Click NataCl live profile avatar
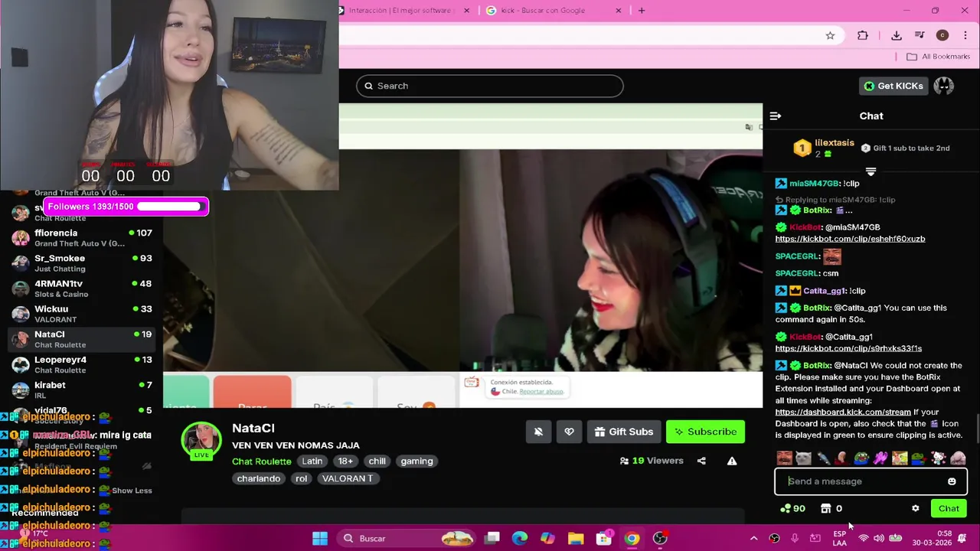The width and height of the screenshot is (980, 551). pyautogui.click(x=201, y=441)
